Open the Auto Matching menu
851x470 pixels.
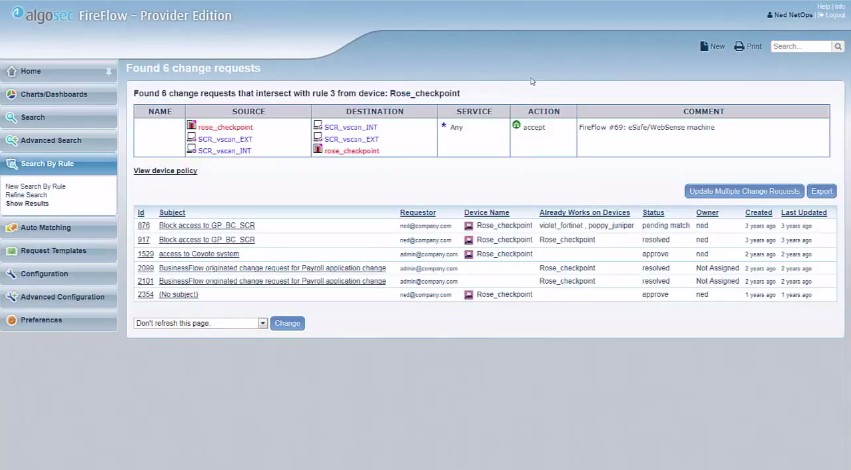pyautogui.click(x=59, y=228)
